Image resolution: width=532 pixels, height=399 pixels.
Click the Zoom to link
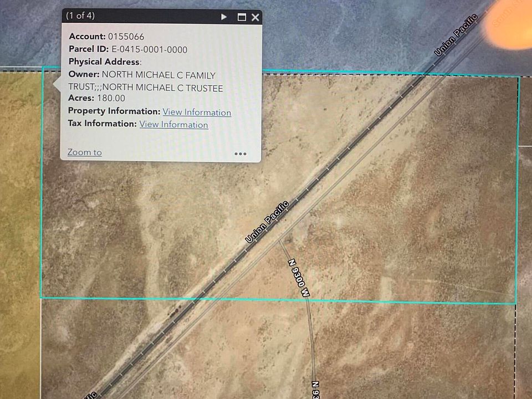click(x=84, y=152)
